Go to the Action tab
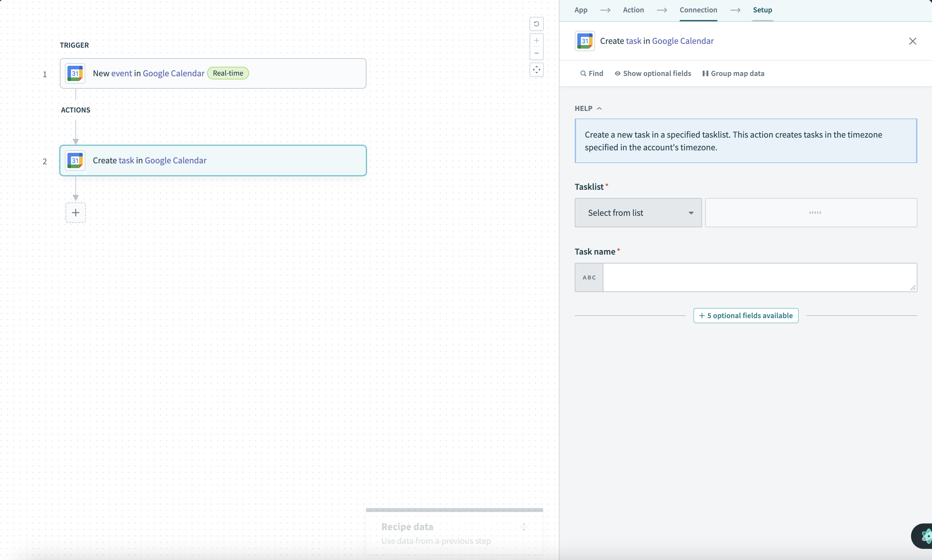932x560 pixels. (633, 10)
